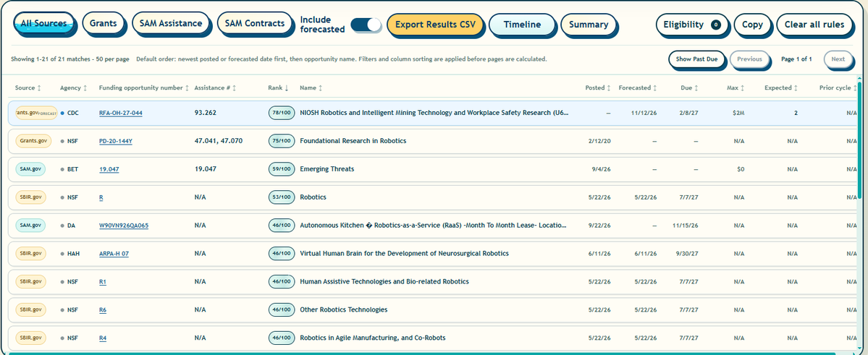
Task: Open funding link ARPA-H 07
Action: pyautogui.click(x=114, y=254)
